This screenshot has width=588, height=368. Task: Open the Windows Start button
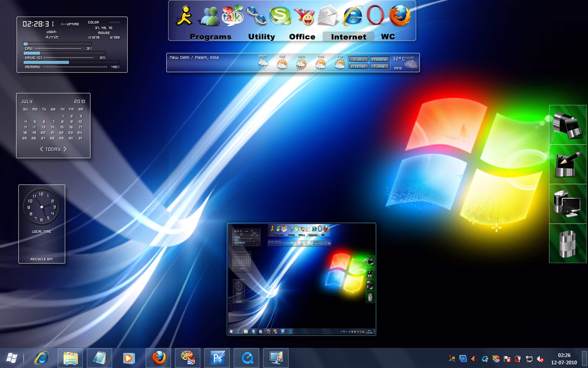point(12,358)
